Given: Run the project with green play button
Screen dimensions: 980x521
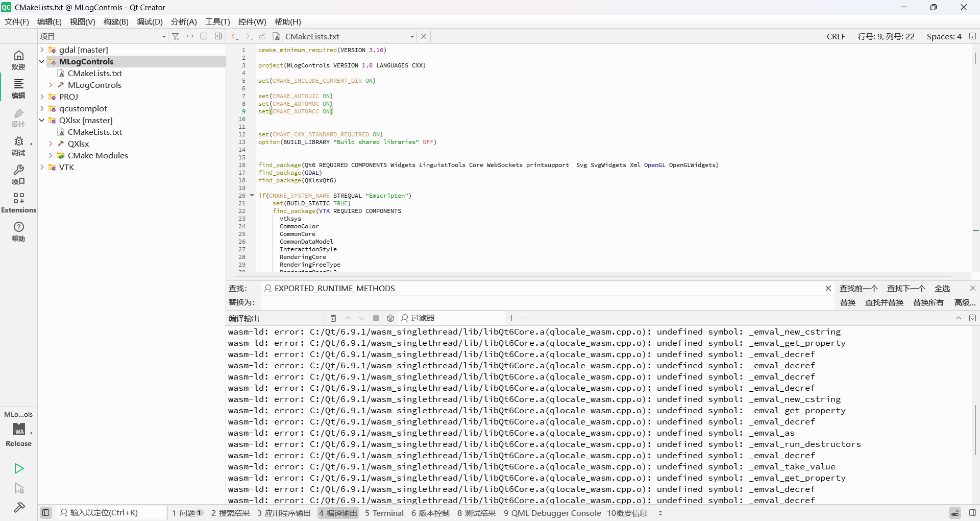Looking at the screenshot, I should [19, 468].
